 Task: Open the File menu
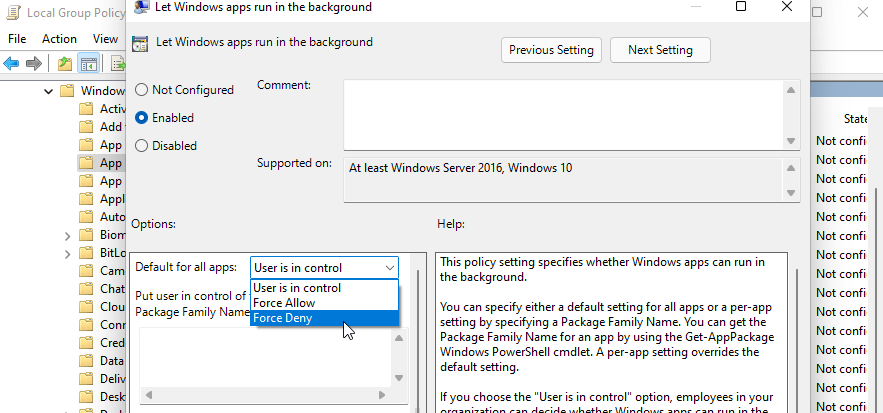(16, 39)
